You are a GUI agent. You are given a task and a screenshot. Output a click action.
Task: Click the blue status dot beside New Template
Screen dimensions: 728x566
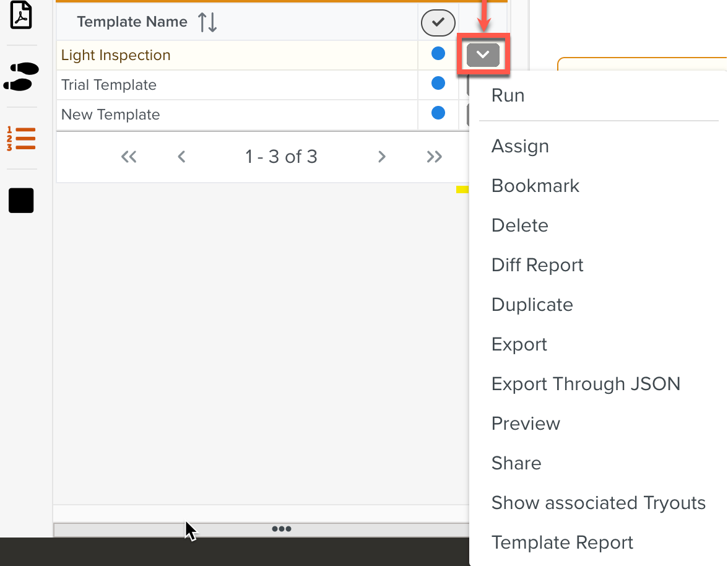pos(438,113)
